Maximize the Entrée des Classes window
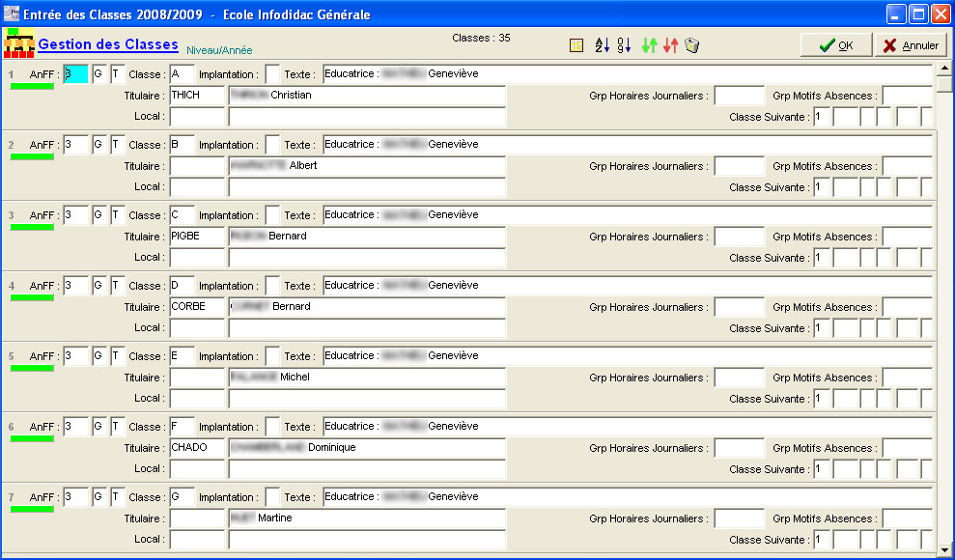This screenshot has width=955, height=560. pyautogui.click(x=918, y=14)
